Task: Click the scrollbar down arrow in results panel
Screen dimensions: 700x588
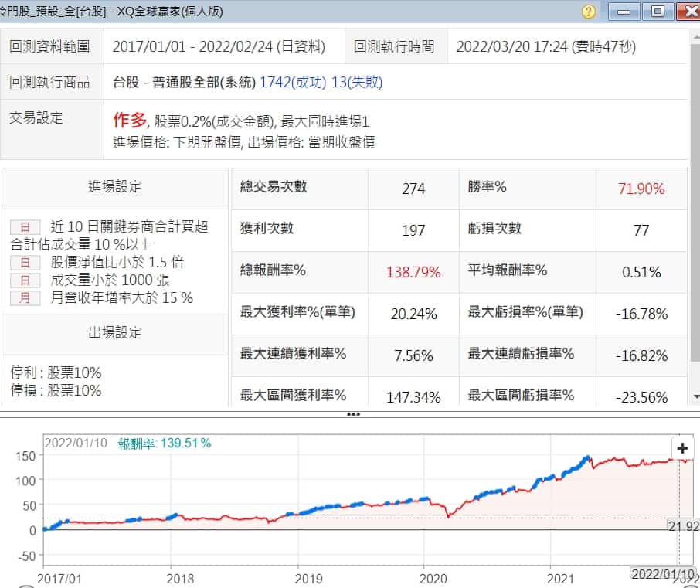Action: click(x=695, y=396)
